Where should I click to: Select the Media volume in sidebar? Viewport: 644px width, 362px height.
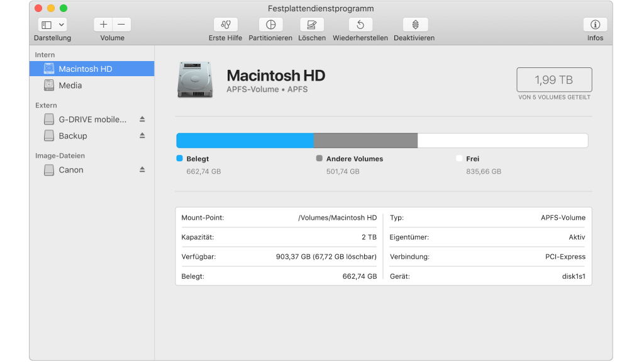tap(92, 85)
